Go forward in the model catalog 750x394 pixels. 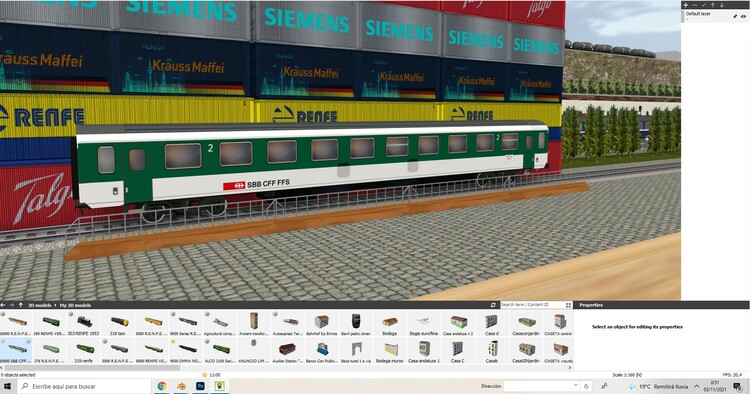tap(12, 305)
